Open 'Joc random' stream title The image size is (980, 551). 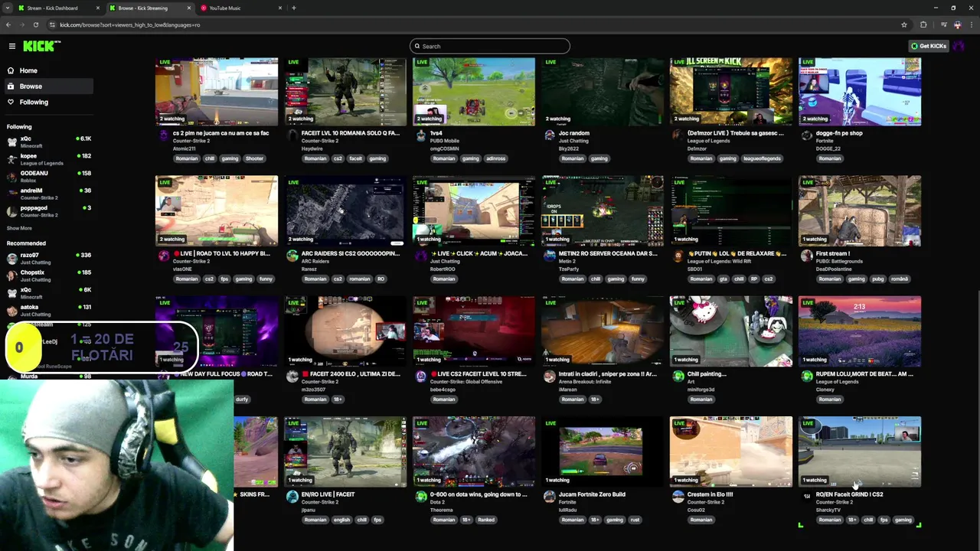tap(574, 133)
